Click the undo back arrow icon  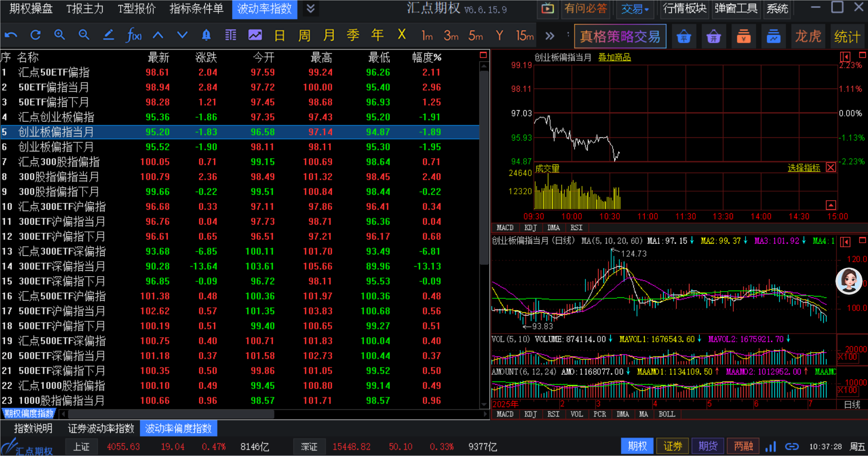tap(11, 35)
